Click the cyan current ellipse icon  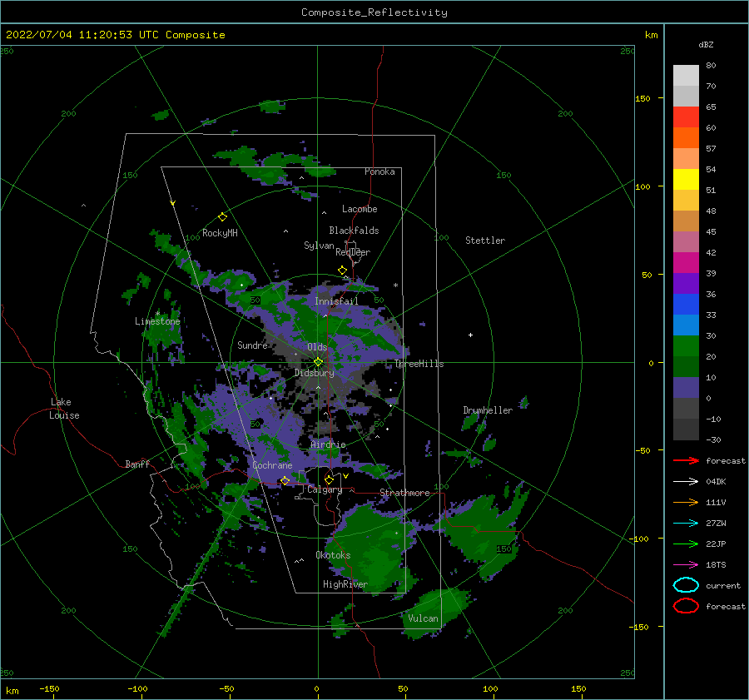[686, 585]
